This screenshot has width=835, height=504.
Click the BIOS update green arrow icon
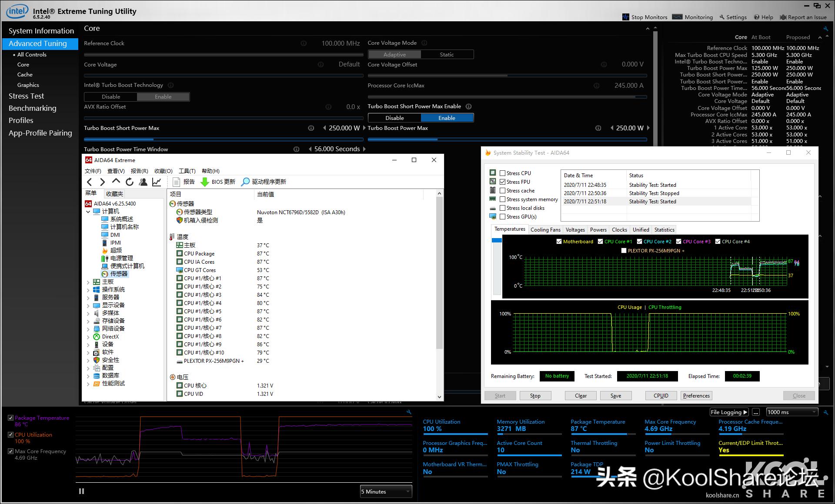(x=205, y=182)
